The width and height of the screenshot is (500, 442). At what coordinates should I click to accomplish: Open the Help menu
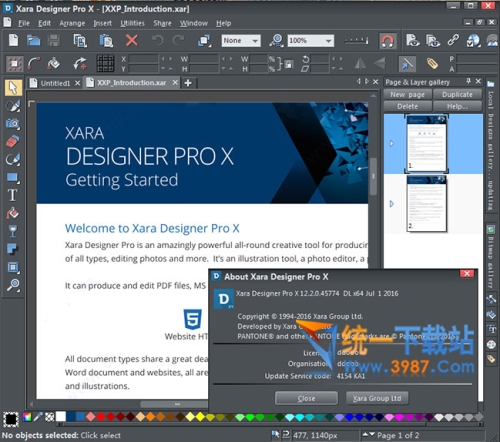pyautogui.click(x=223, y=23)
